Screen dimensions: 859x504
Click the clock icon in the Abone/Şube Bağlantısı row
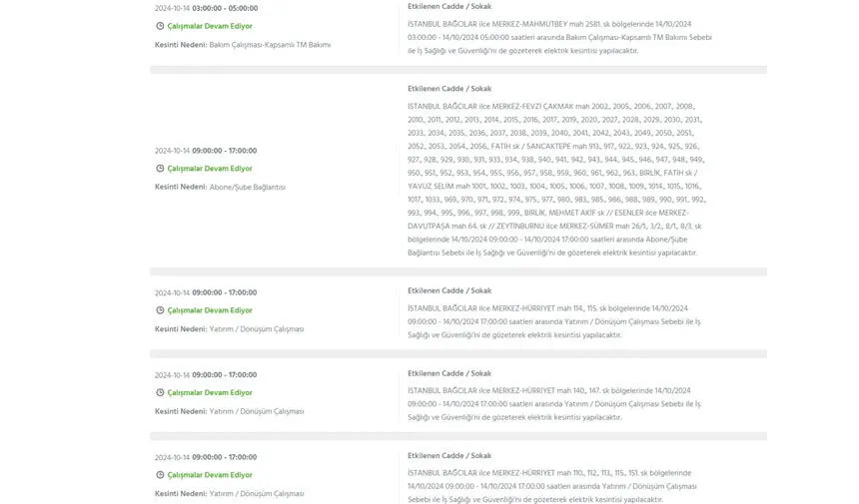(x=160, y=169)
